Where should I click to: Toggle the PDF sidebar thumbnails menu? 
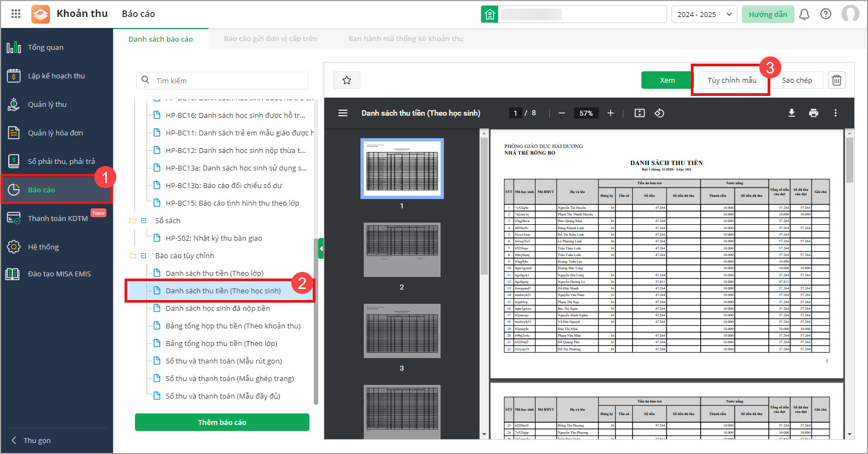343,113
